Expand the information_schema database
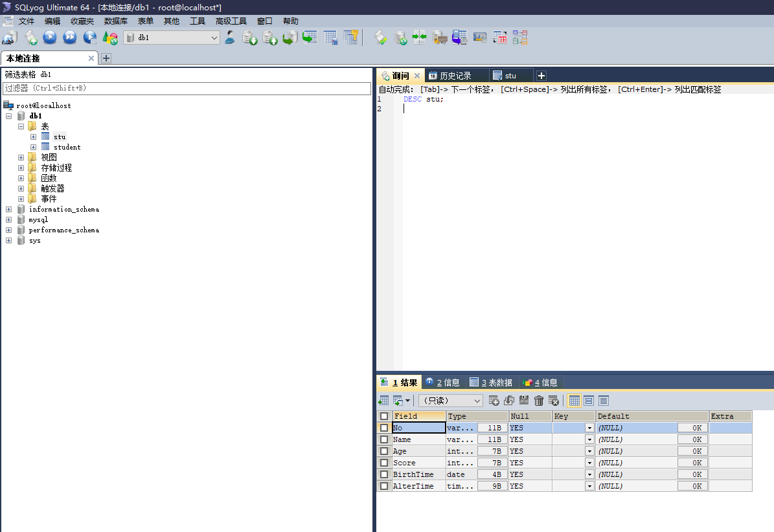 (8, 209)
